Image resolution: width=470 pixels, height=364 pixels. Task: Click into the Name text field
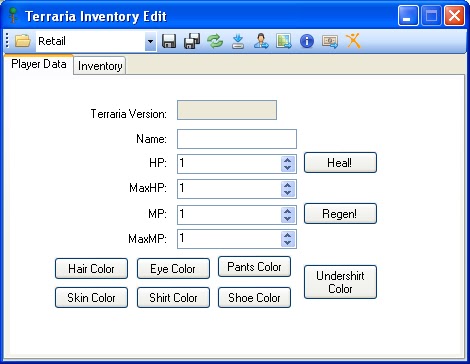tap(237, 139)
